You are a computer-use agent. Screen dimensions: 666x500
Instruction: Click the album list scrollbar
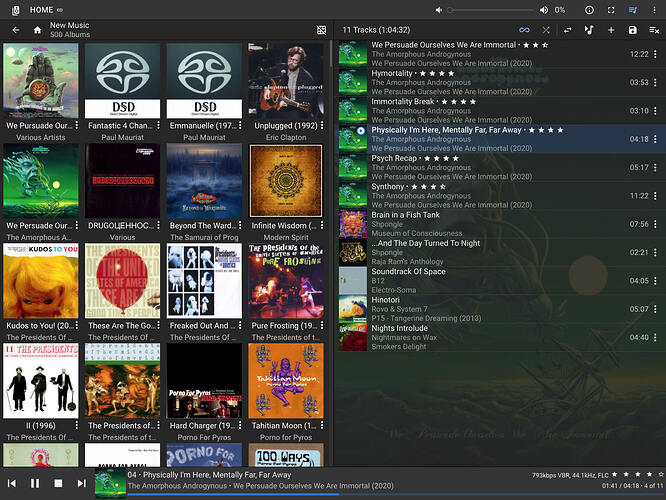coord(331,53)
